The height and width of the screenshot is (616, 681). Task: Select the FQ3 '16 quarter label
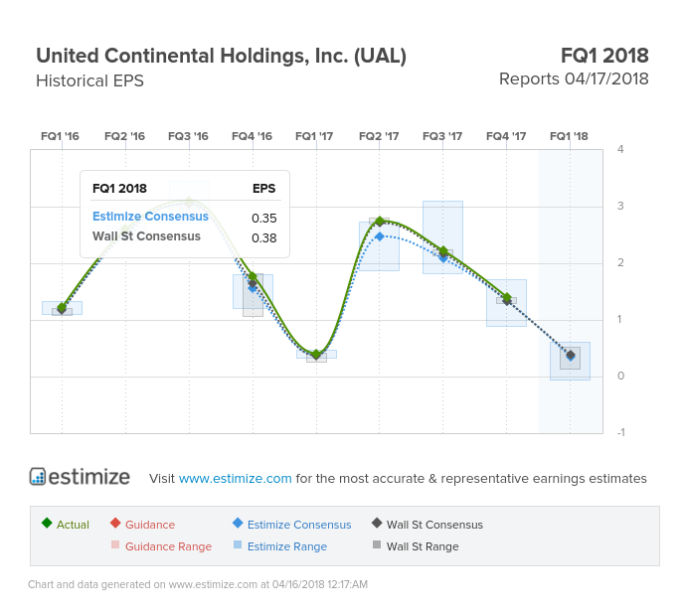[x=188, y=136]
